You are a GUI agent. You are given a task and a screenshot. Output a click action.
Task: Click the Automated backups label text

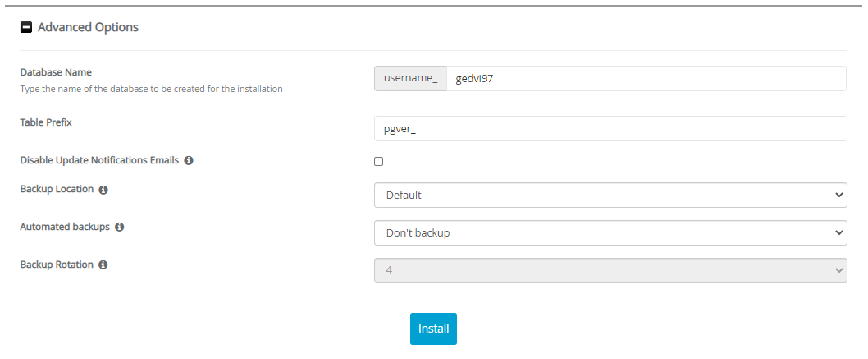[x=65, y=227]
